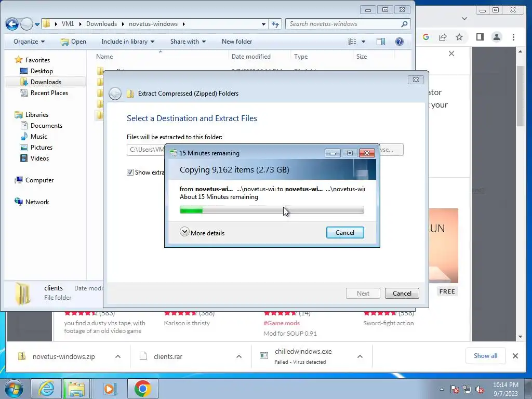Viewport: 532px width, 399px height.
Task: Toggle Show extracted files checkbox
Action: pyautogui.click(x=130, y=172)
